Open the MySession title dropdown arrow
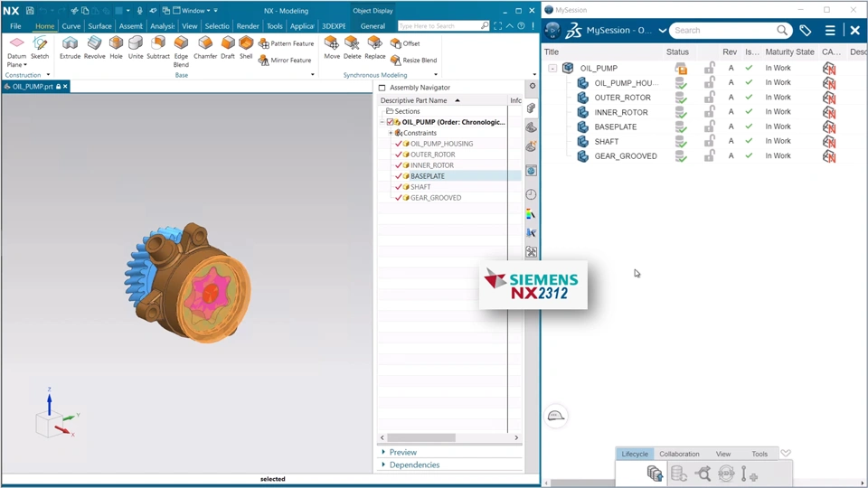The height and width of the screenshot is (488, 868). point(663,31)
